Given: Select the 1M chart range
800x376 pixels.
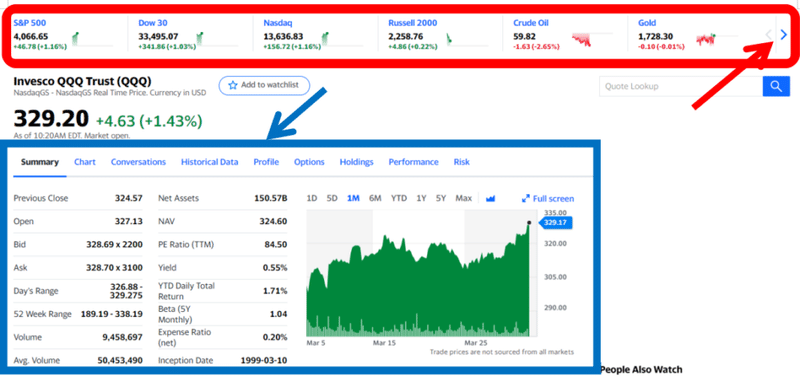Looking at the screenshot, I should pos(354,198).
